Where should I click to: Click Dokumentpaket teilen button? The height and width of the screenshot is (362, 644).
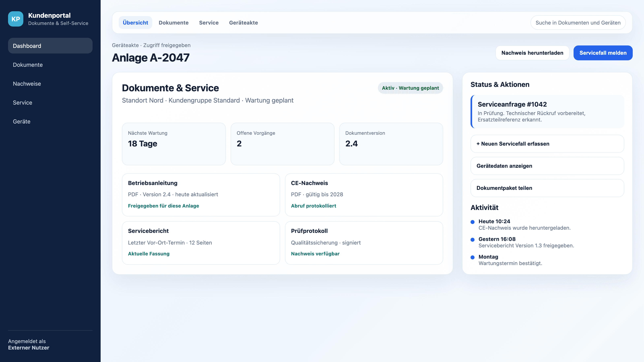pyautogui.click(x=547, y=188)
